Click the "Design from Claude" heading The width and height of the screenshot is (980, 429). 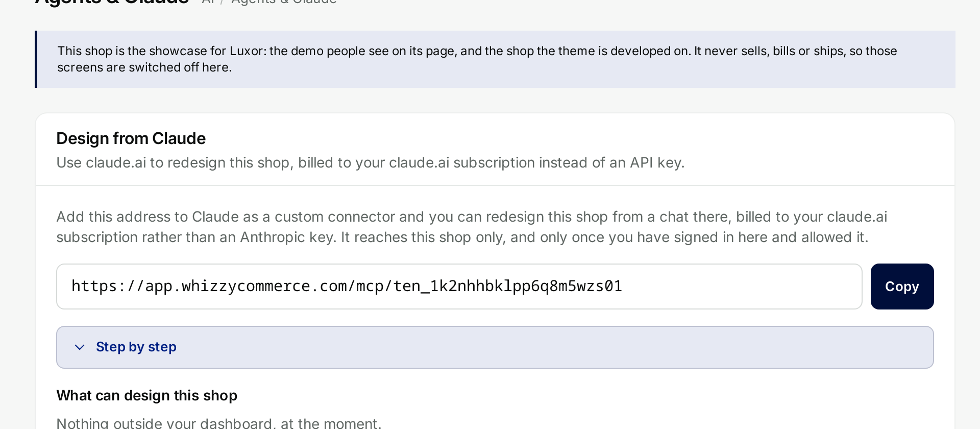tap(131, 138)
